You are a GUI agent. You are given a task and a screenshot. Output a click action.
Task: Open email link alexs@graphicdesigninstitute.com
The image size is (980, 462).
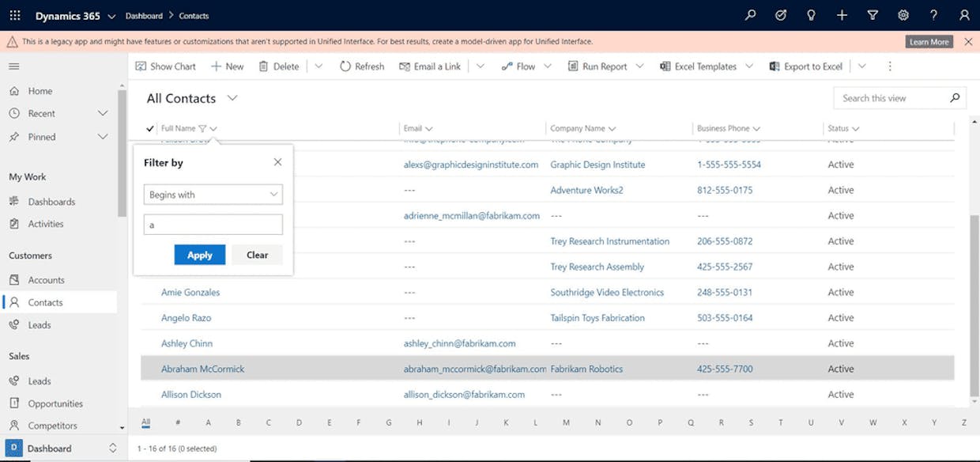(x=471, y=165)
